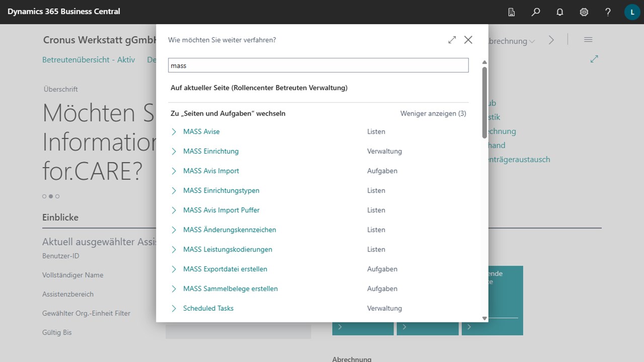Click the Dynamics 365 Business Central title

(64, 11)
